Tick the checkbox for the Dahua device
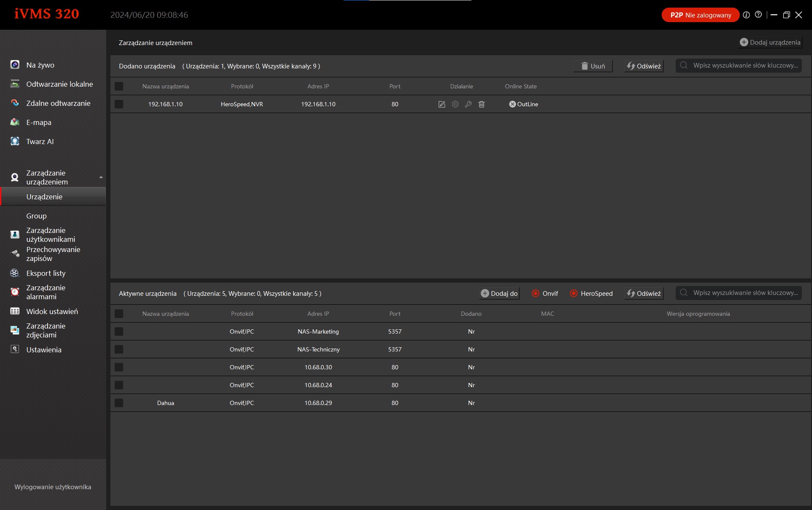812x510 pixels. tap(119, 403)
